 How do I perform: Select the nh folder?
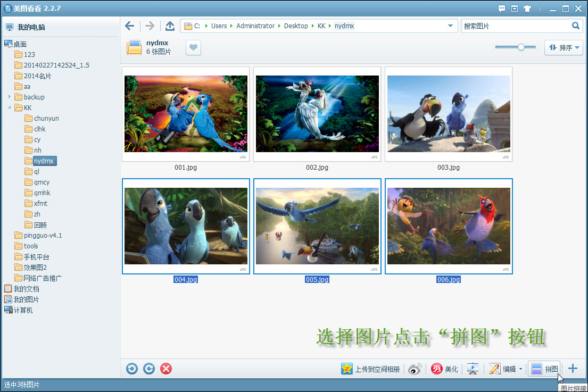pos(37,151)
